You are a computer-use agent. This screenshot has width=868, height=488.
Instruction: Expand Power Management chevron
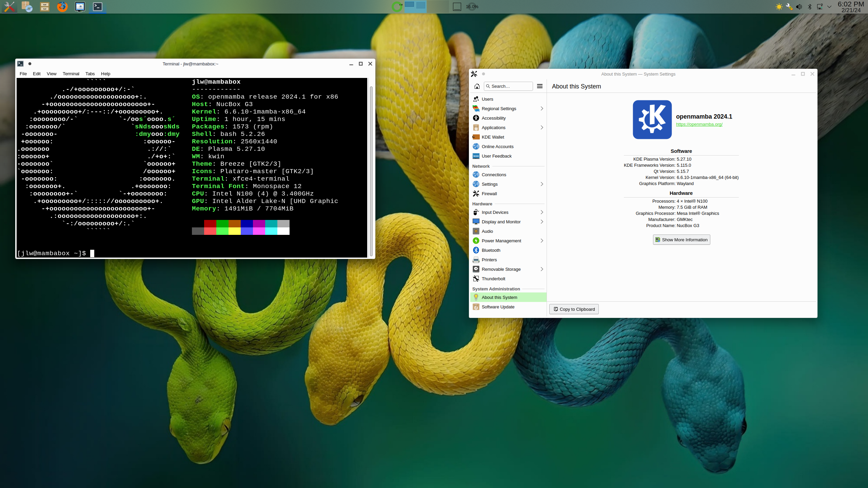click(541, 241)
